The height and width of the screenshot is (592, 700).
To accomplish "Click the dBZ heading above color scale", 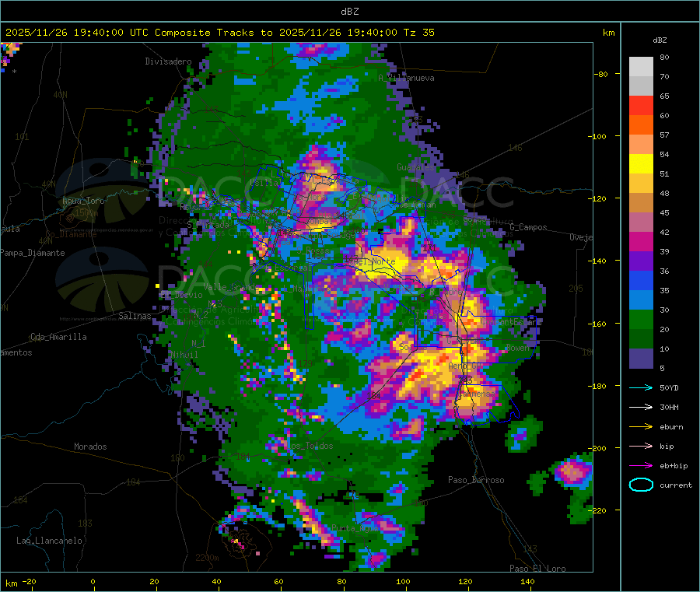I will click(660, 40).
